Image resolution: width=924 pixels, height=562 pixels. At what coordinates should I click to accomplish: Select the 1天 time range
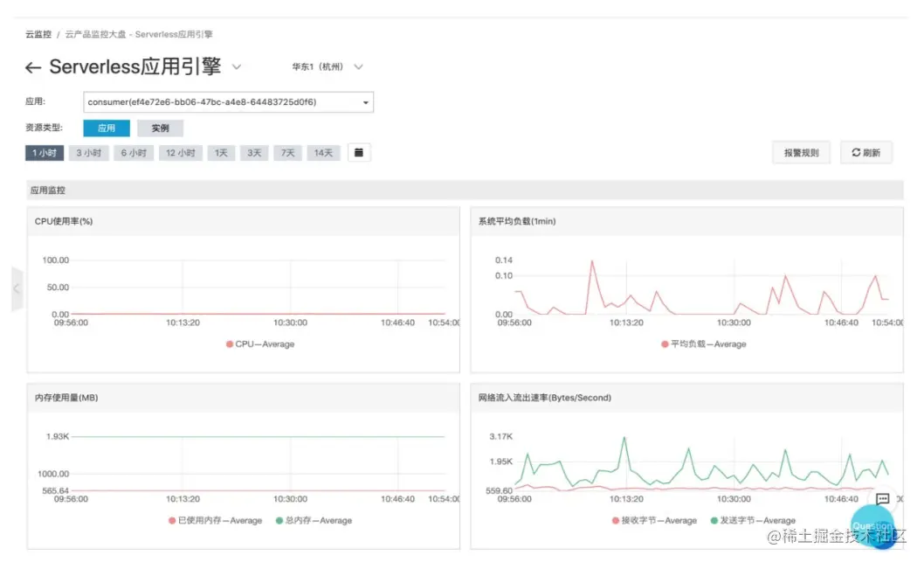click(x=221, y=153)
